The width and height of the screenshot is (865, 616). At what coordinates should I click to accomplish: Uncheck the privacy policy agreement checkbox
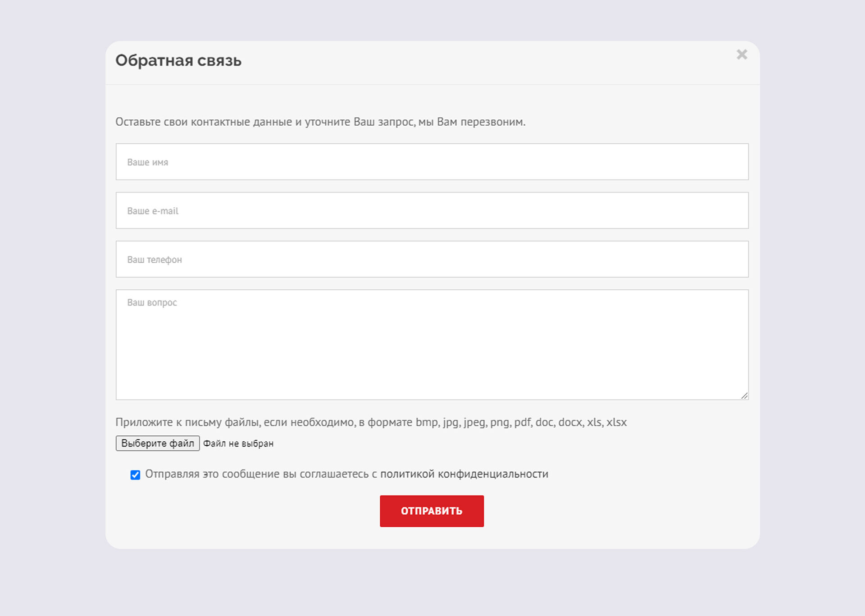click(x=135, y=475)
